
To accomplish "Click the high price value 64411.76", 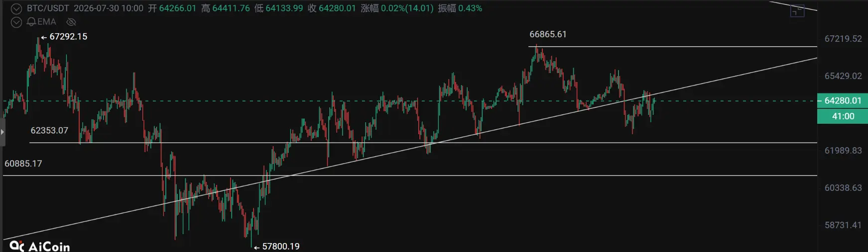I will pos(231,8).
